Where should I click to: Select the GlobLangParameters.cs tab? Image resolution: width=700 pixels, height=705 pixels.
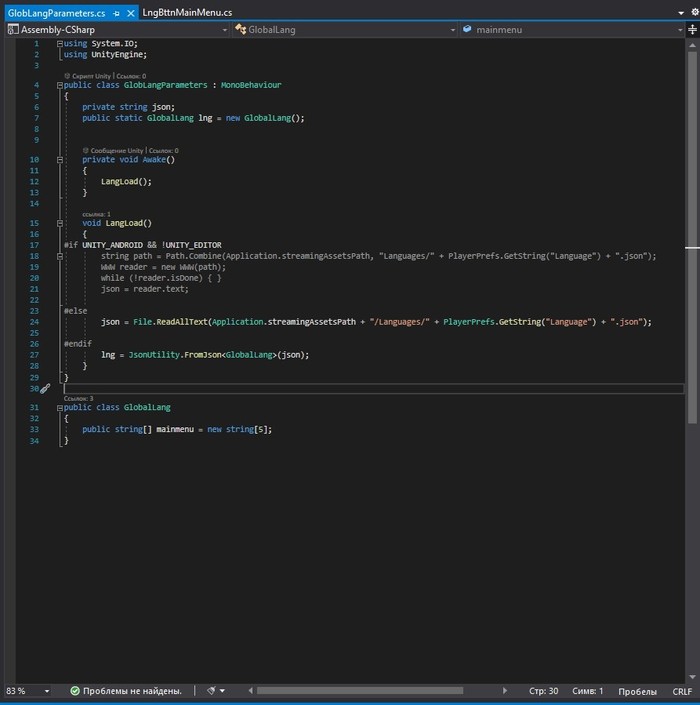[56, 13]
